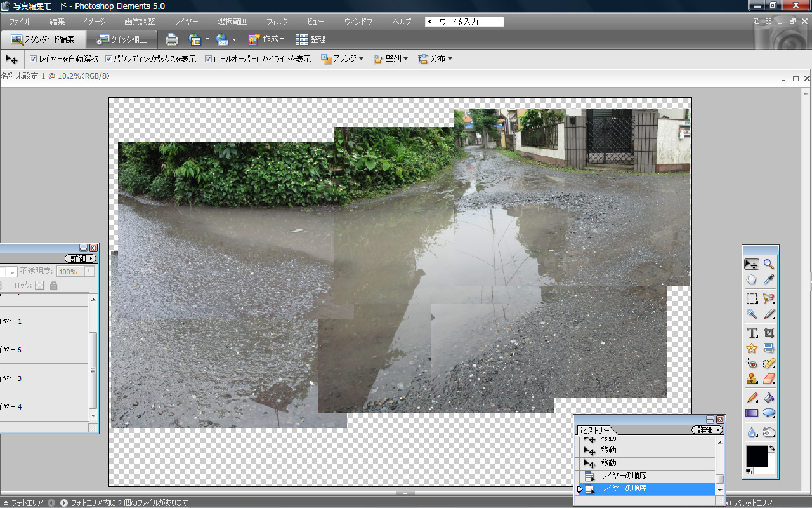
Task: Select the Rectangular Marquee tool
Action: pos(752,298)
